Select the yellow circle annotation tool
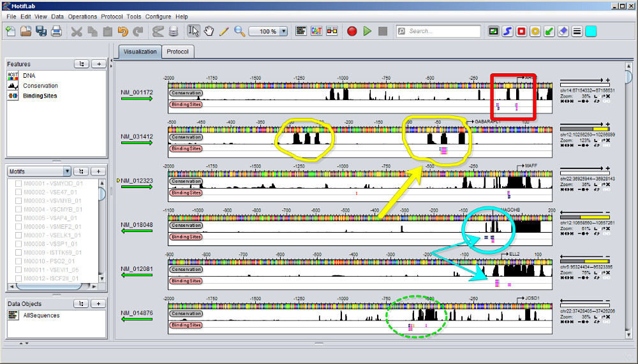Viewport: 638px width, 364px height. (535, 31)
